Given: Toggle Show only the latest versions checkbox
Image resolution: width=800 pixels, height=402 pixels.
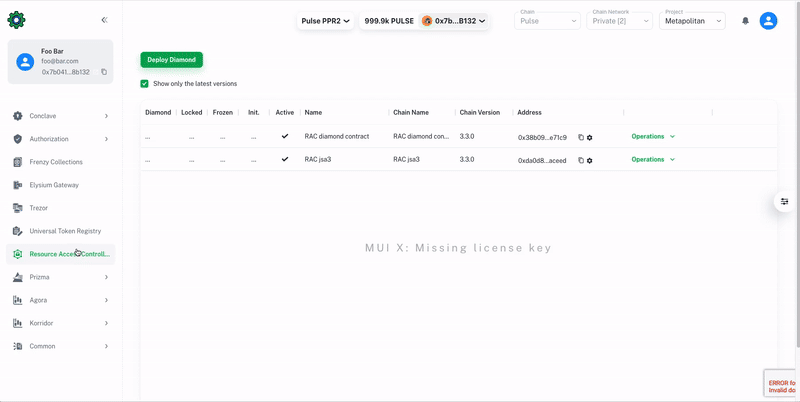Looking at the screenshot, I should 145,84.
